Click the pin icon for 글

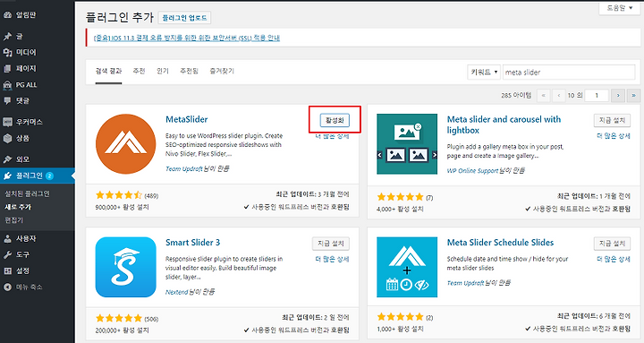(x=7, y=37)
